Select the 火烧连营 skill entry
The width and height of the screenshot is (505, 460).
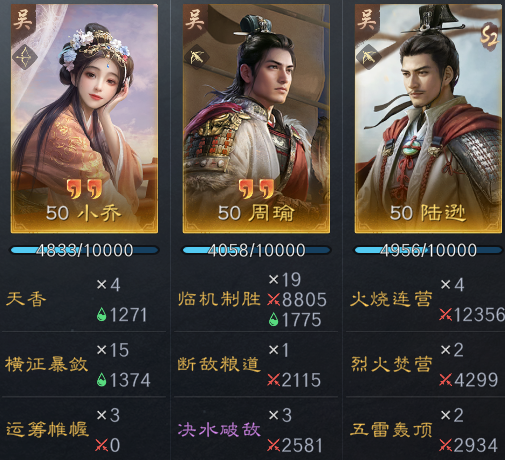pos(391,299)
